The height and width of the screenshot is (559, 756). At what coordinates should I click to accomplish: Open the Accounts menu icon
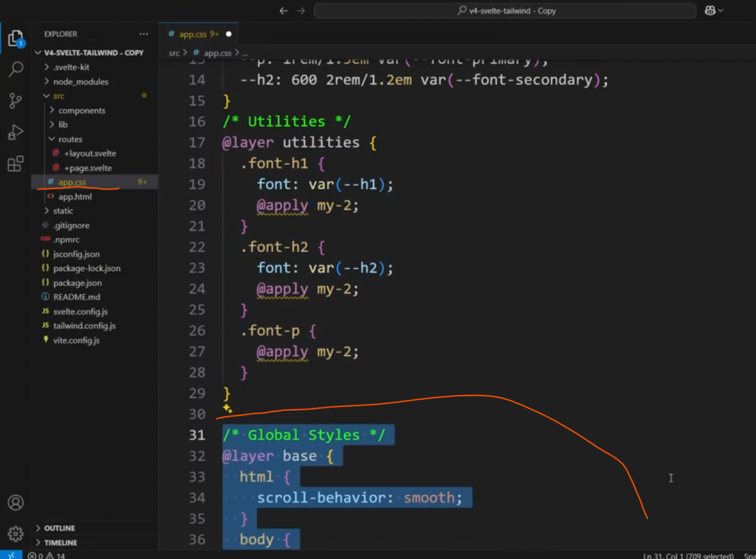coord(16,503)
